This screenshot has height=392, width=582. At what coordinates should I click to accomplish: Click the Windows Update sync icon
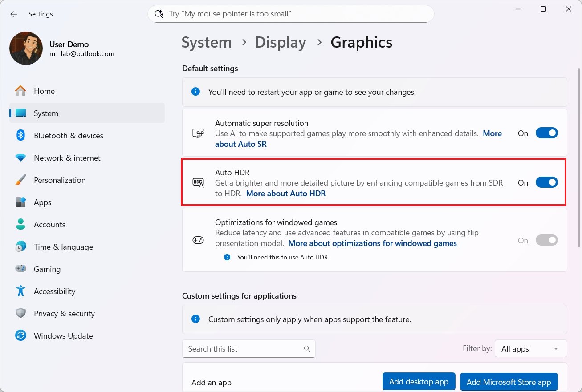pyautogui.click(x=20, y=336)
